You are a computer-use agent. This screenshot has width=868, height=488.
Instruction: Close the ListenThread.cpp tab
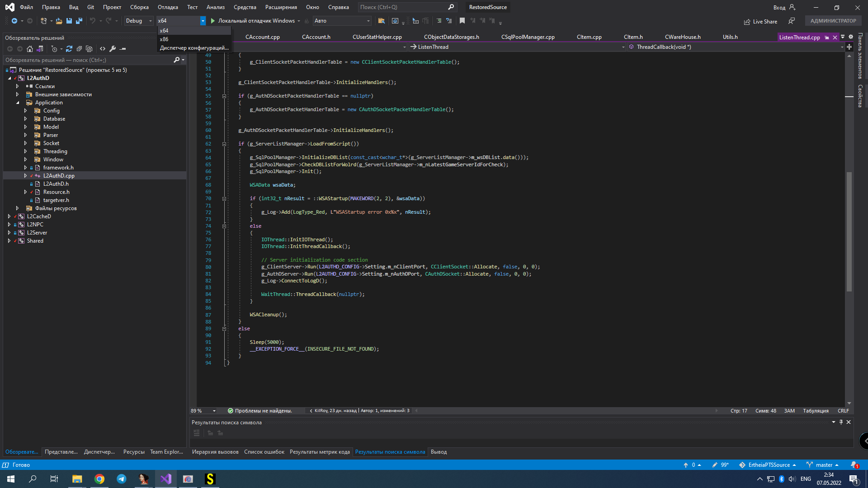(x=835, y=38)
